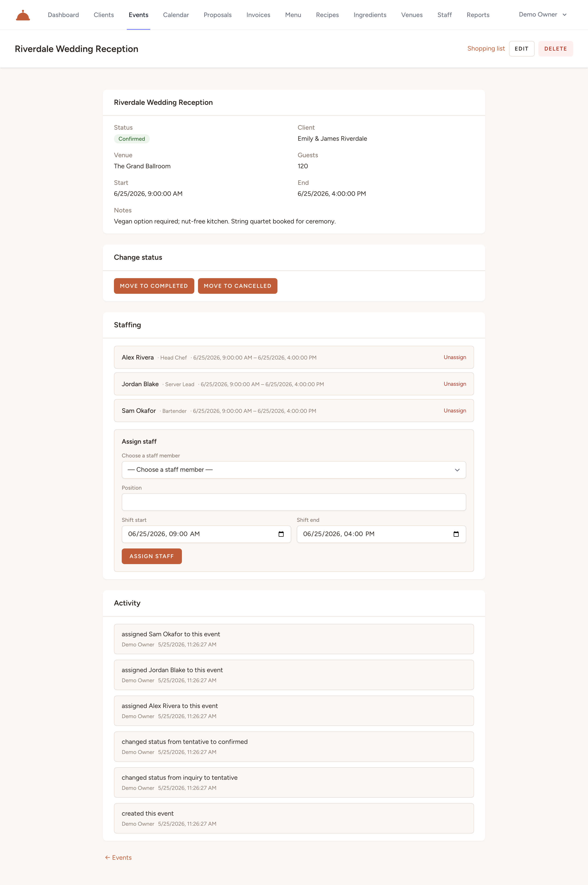Open the Clients section

click(x=104, y=15)
